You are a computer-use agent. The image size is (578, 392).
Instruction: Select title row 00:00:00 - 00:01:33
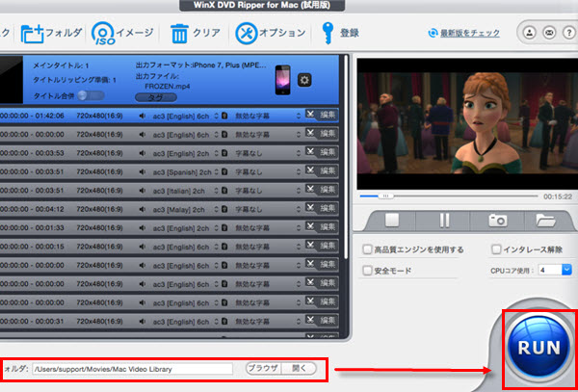point(170,228)
